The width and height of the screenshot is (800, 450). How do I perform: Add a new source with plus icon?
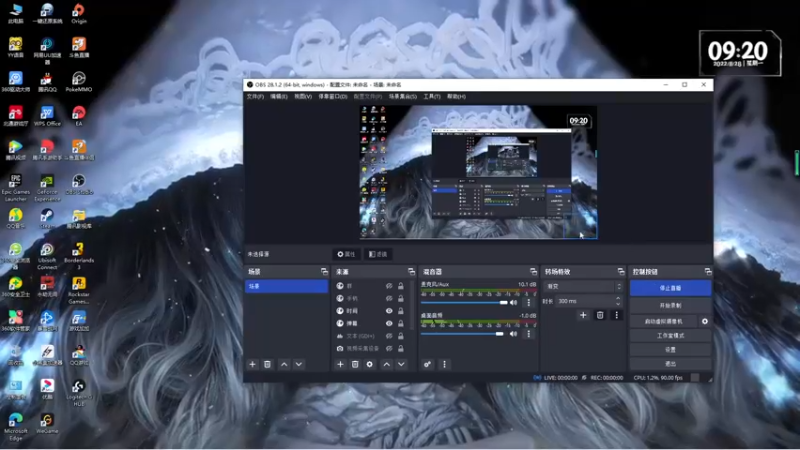tap(340, 364)
